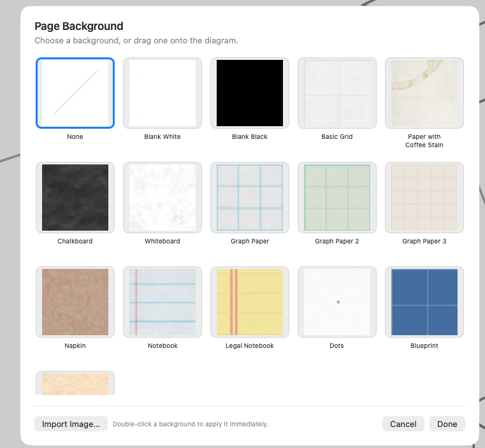Click the 'Notebook' label under lined paper
The image size is (485, 448).
[x=163, y=346]
